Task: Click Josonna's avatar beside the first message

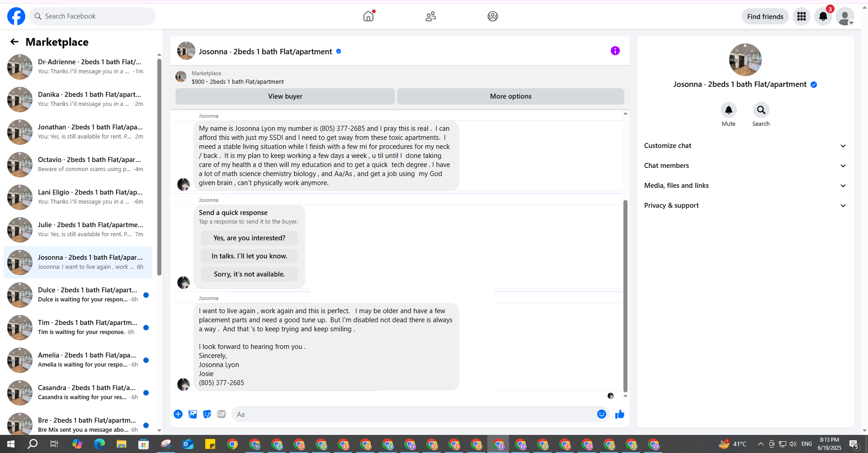Action: point(184,184)
